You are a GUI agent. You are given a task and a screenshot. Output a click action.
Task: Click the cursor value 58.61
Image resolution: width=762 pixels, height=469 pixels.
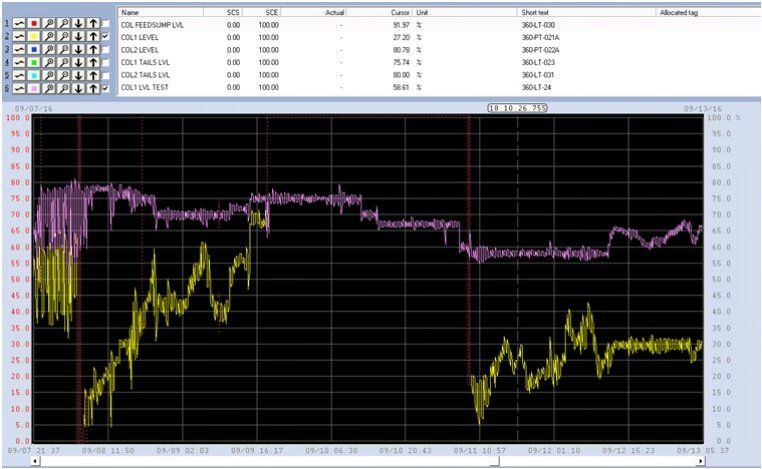pyautogui.click(x=401, y=87)
